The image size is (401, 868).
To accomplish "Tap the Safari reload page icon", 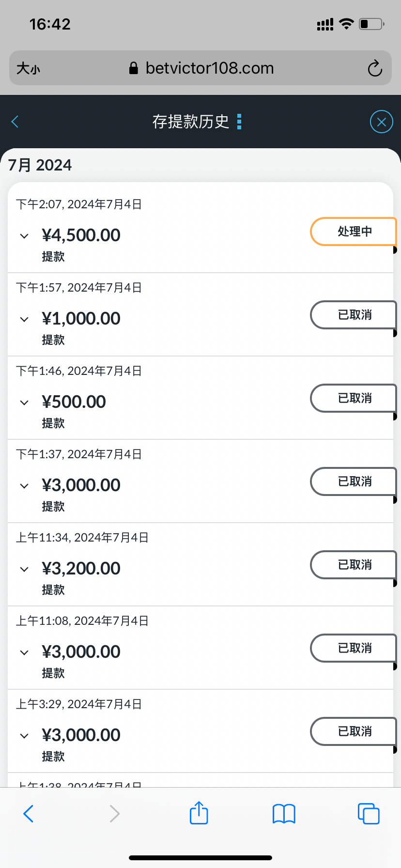I will pyautogui.click(x=375, y=68).
